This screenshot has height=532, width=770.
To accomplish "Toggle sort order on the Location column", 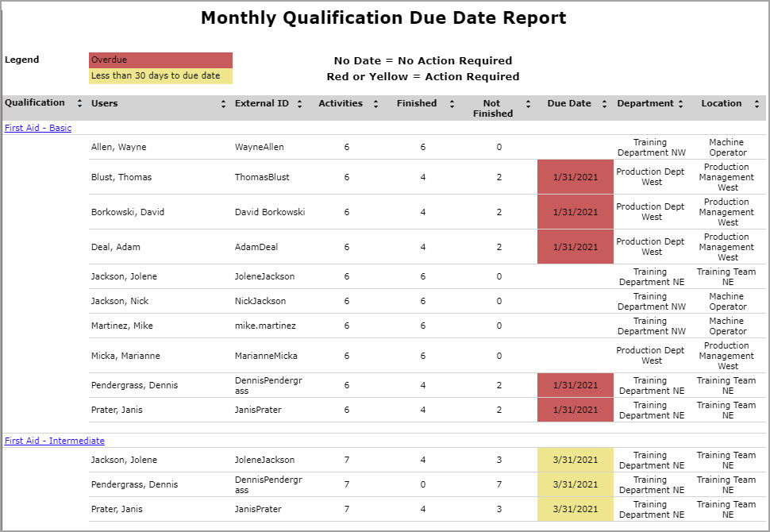I will pos(756,103).
